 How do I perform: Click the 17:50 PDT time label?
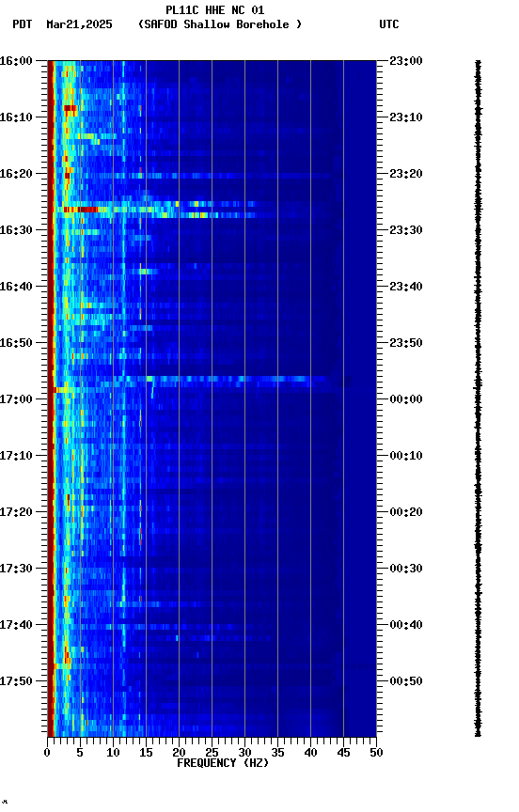point(16,681)
